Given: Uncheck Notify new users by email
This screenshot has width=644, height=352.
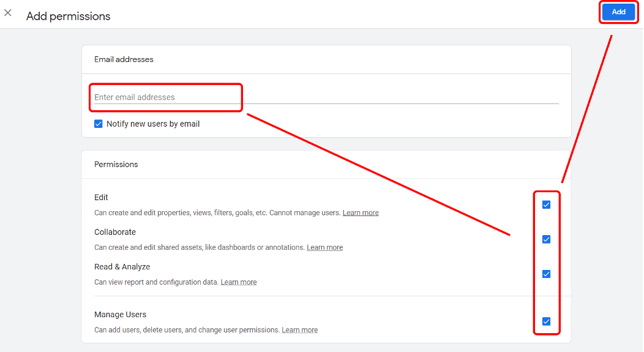Looking at the screenshot, I should coord(98,124).
